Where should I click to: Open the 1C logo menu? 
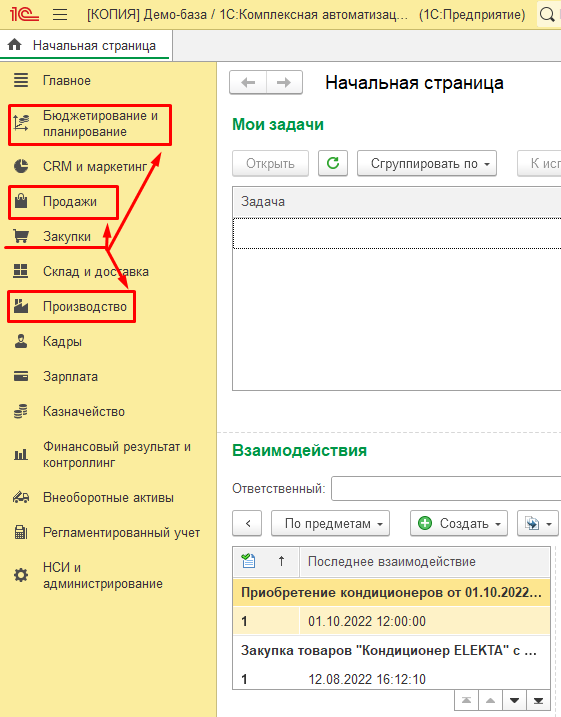tap(24, 15)
